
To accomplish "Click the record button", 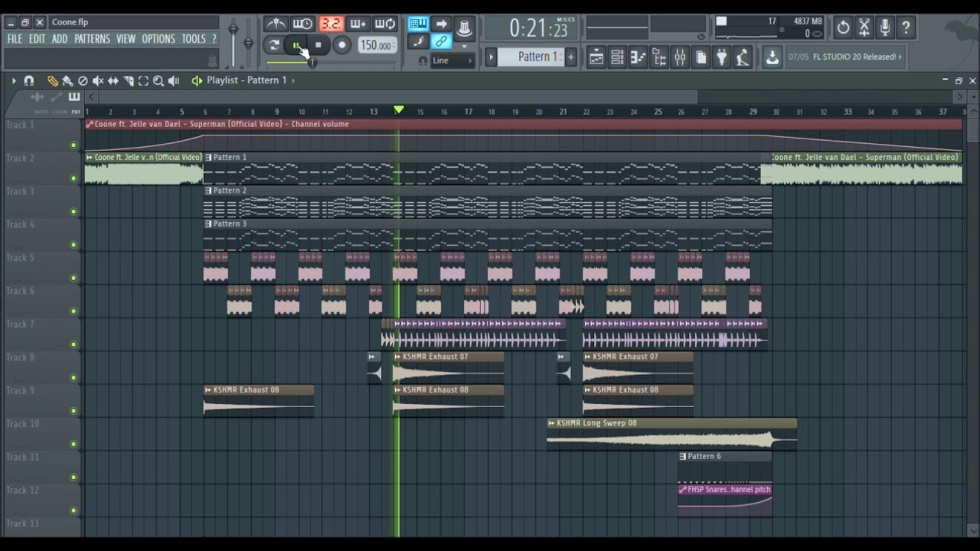I will tap(342, 45).
